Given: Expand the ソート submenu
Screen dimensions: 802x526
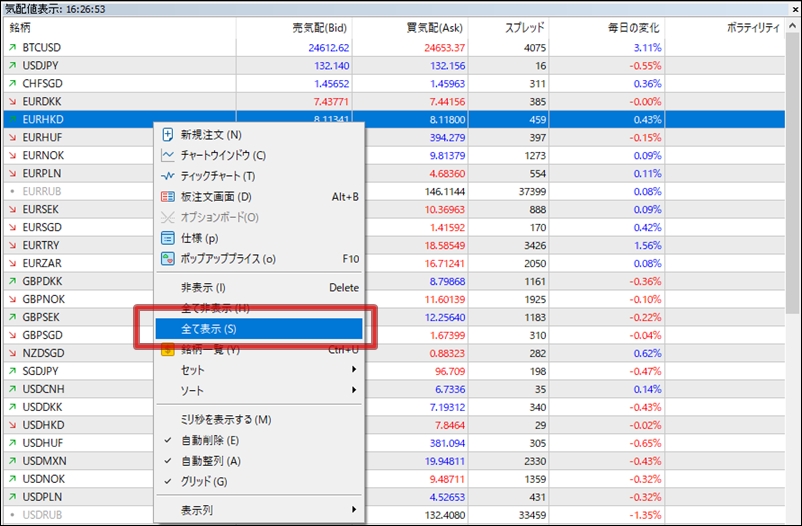Looking at the screenshot, I should [259, 390].
